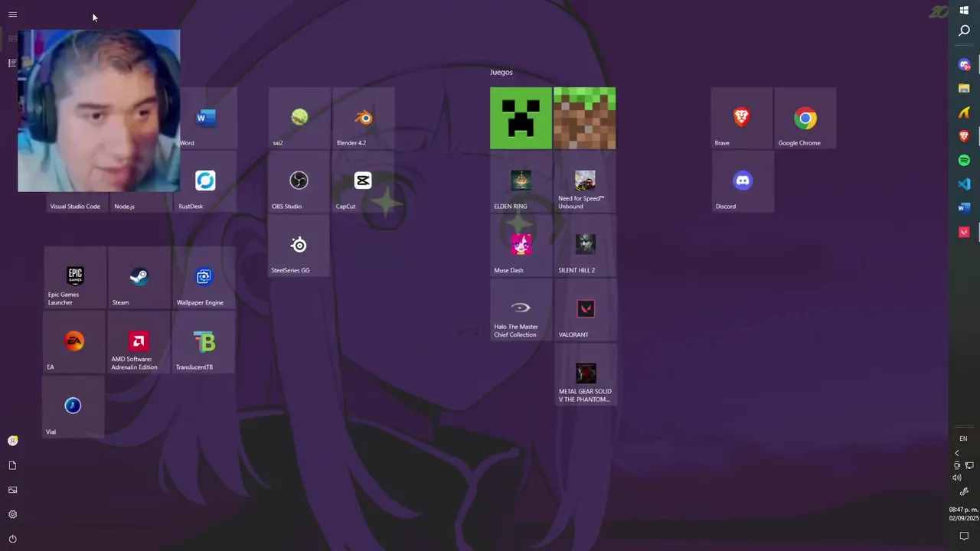Open the Discord tile
The image size is (980, 551).
pos(743,181)
